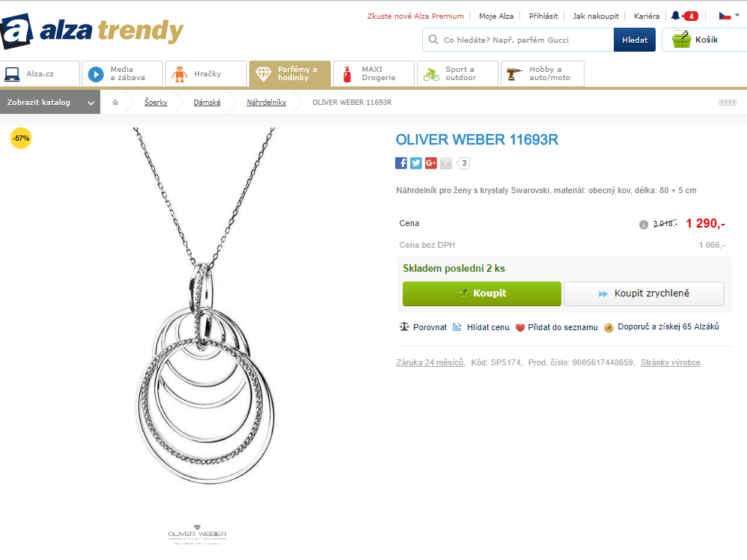Go to home breadcrumb icon
Image resolution: width=747 pixels, height=560 pixels.
[115, 102]
